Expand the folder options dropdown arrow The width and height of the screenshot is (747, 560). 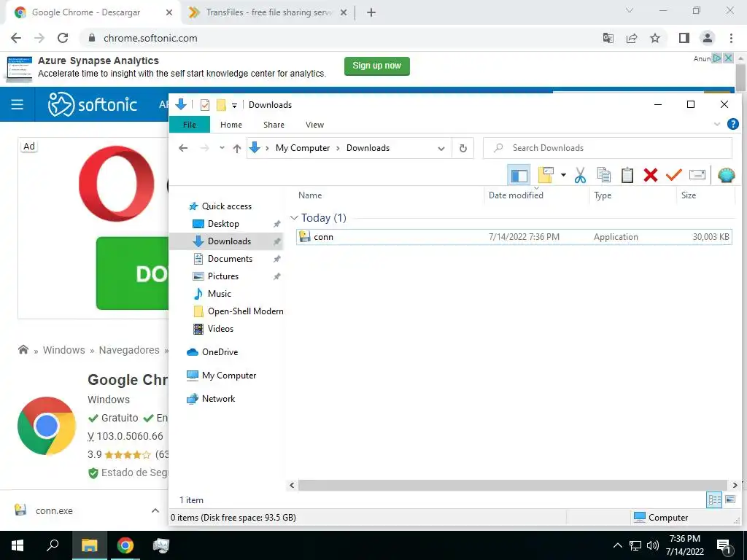pyautogui.click(x=563, y=175)
